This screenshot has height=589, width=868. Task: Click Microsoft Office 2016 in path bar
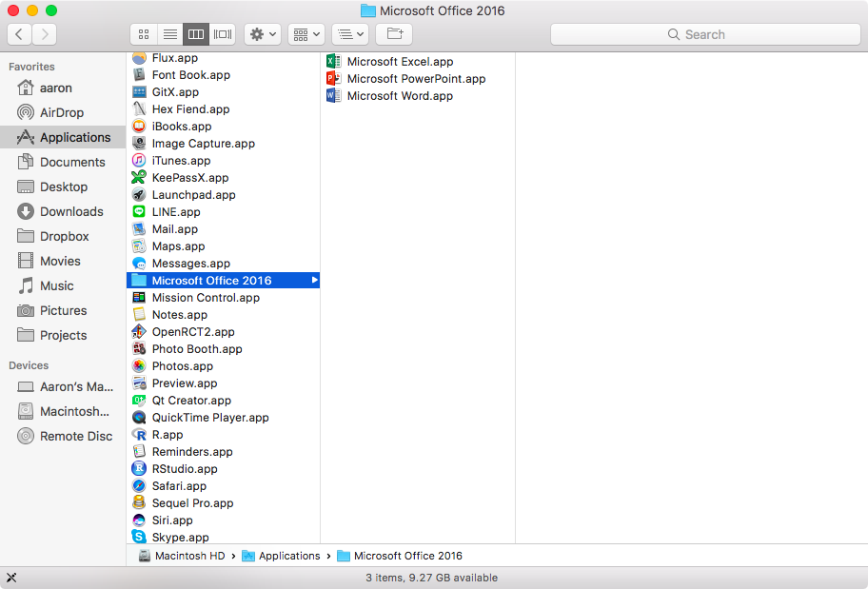(x=400, y=556)
